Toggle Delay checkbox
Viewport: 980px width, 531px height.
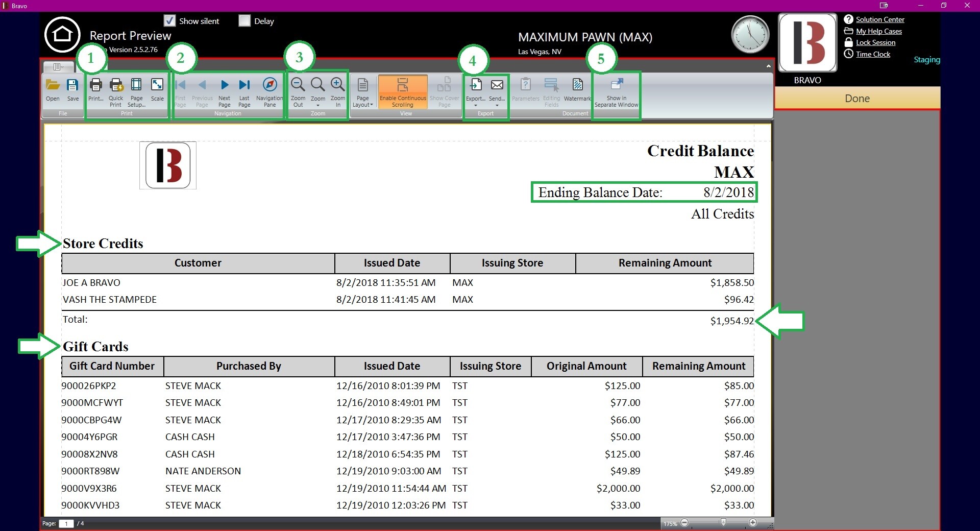pyautogui.click(x=244, y=20)
